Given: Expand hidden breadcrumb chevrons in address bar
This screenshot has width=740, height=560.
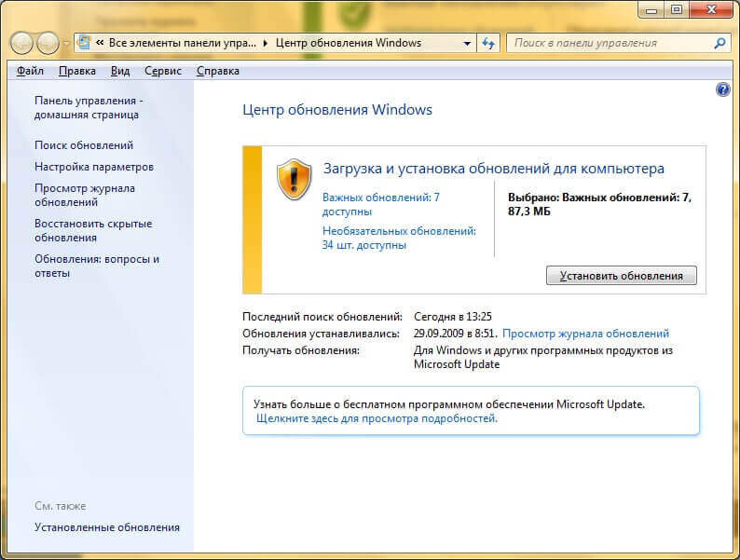Looking at the screenshot, I should (x=100, y=43).
